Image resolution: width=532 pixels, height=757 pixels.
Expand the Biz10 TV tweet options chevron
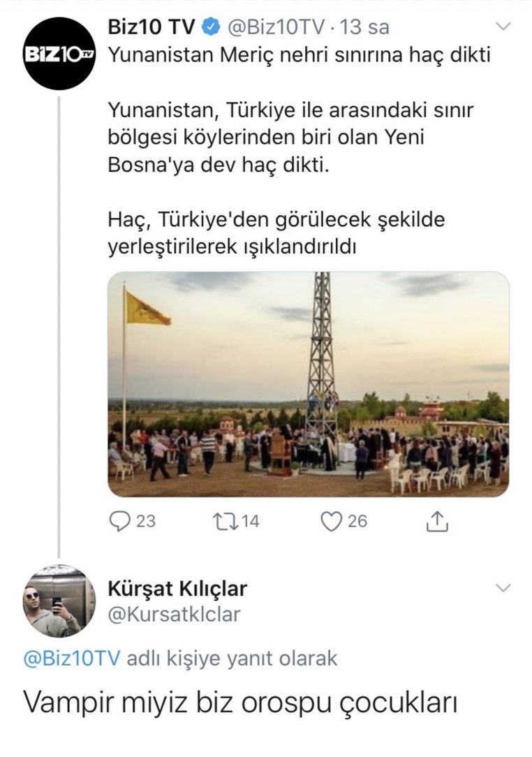[503, 28]
